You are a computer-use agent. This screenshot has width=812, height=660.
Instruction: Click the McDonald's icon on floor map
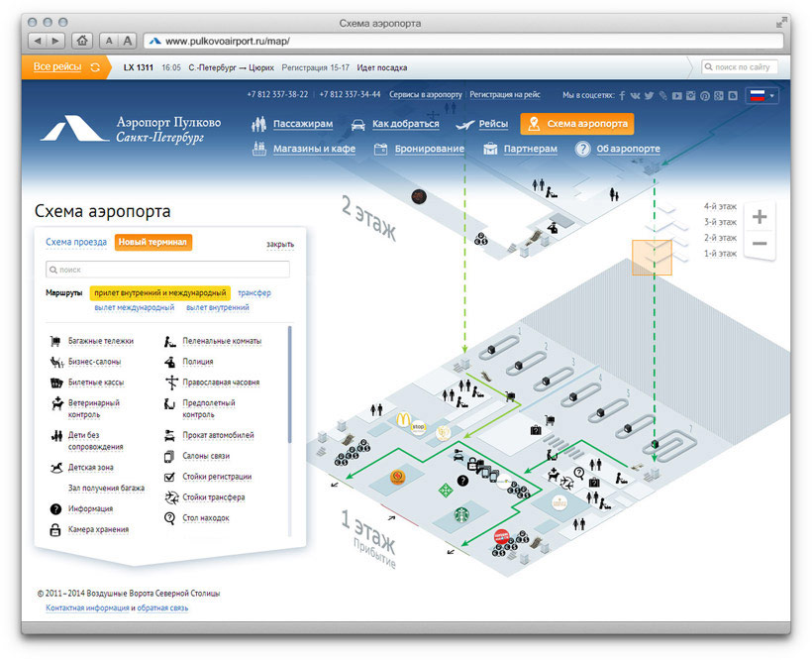[x=403, y=419]
